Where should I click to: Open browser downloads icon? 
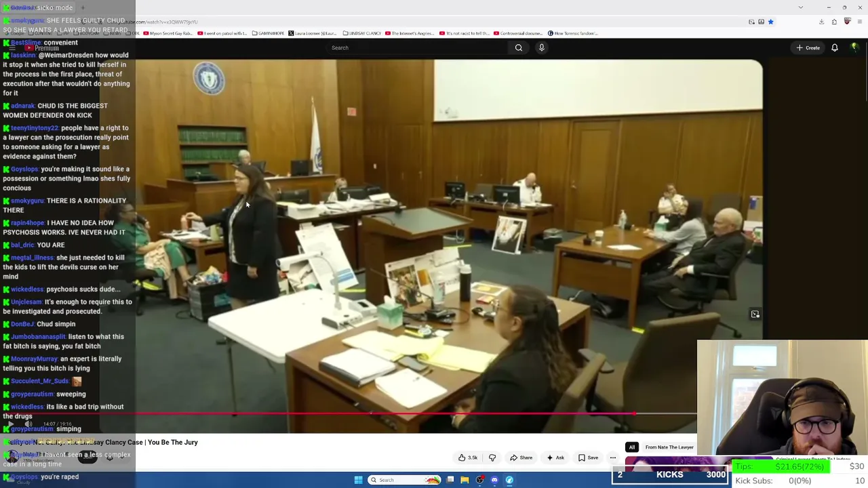pos(821,22)
